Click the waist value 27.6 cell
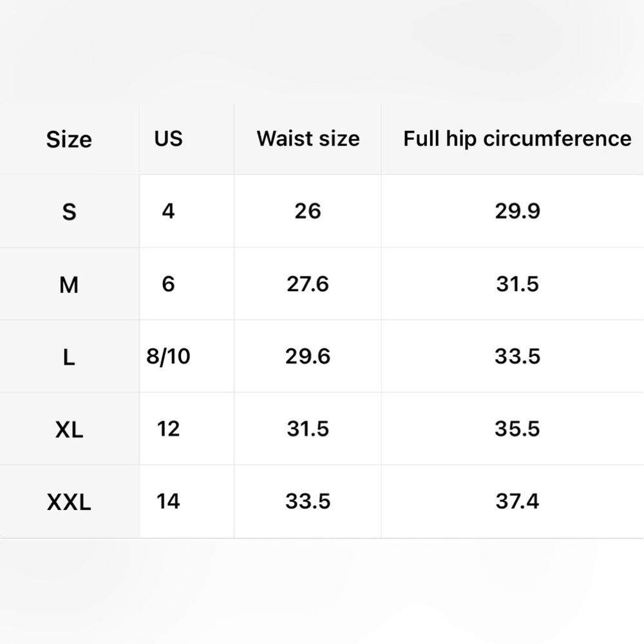Screen dimensions: 644x644 pyautogui.click(x=308, y=284)
